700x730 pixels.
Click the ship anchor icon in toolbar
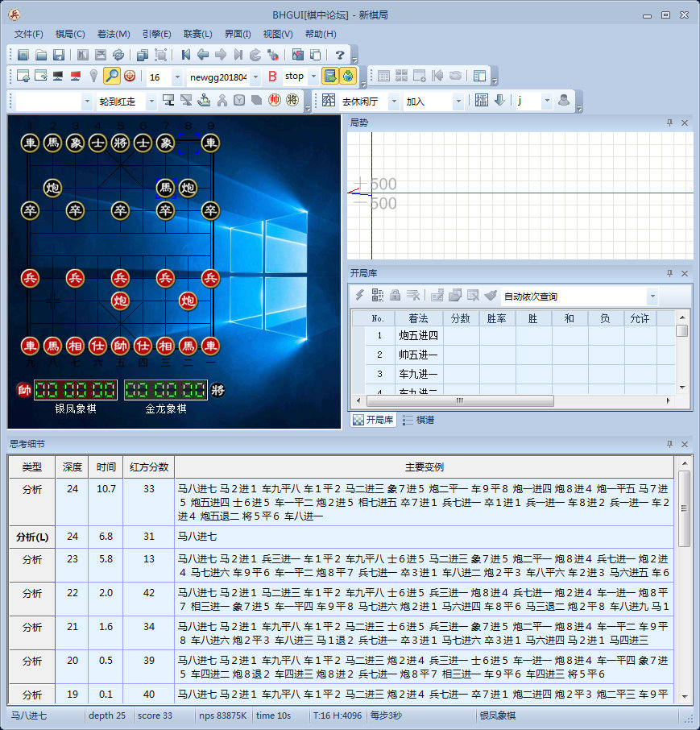click(x=204, y=100)
